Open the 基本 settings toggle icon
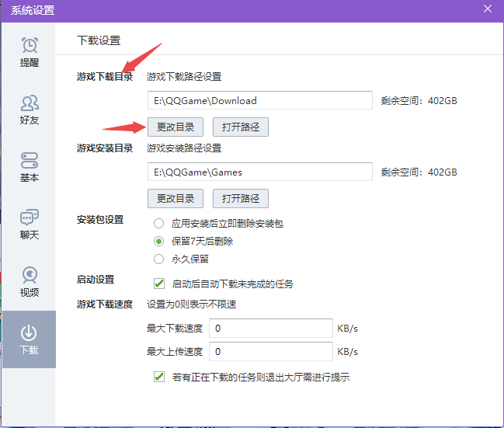The width and height of the screenshot is (504, 428). pyautogui.click(x=30, y=161)
